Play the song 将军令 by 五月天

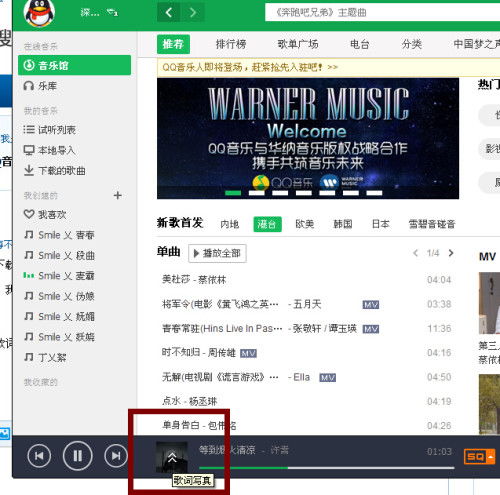tap(242, 304)
